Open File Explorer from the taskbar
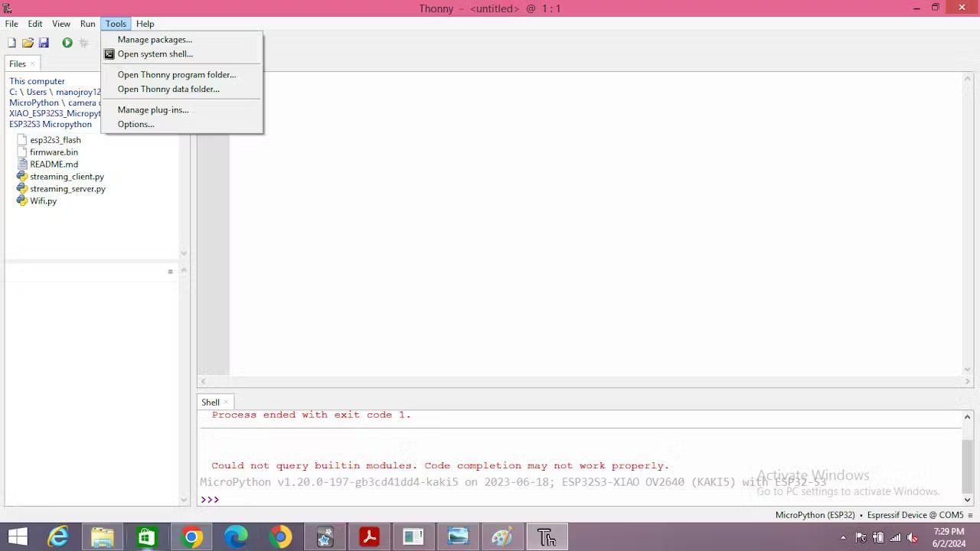The image size is (980, 551). pyautogui.click(x=103, y=537)
